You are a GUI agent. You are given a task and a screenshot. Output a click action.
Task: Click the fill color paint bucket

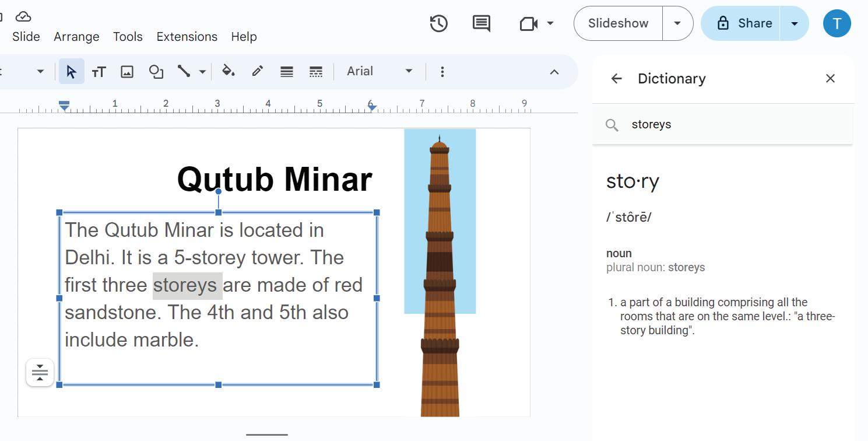(229, 72)
